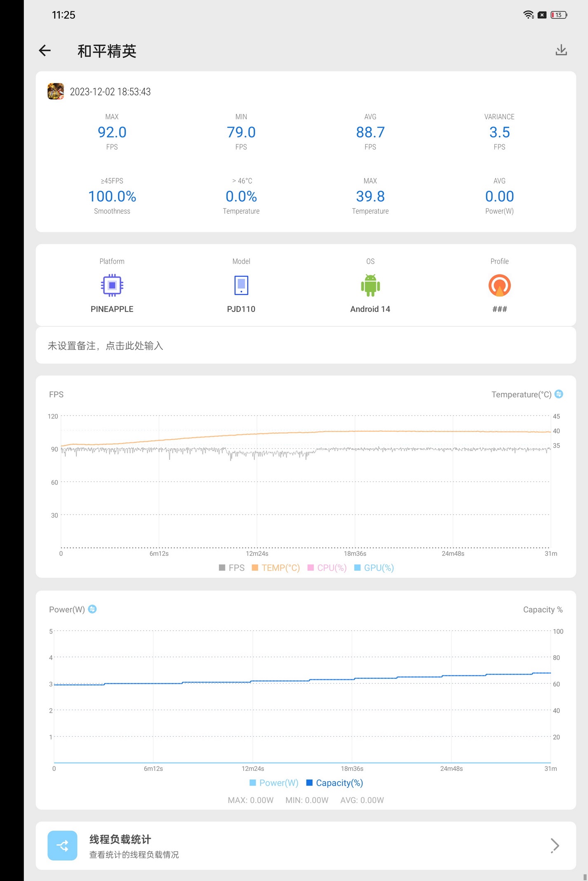Tap the note field to add remark
Screen dimensions: 588x881
pos(306,345)
